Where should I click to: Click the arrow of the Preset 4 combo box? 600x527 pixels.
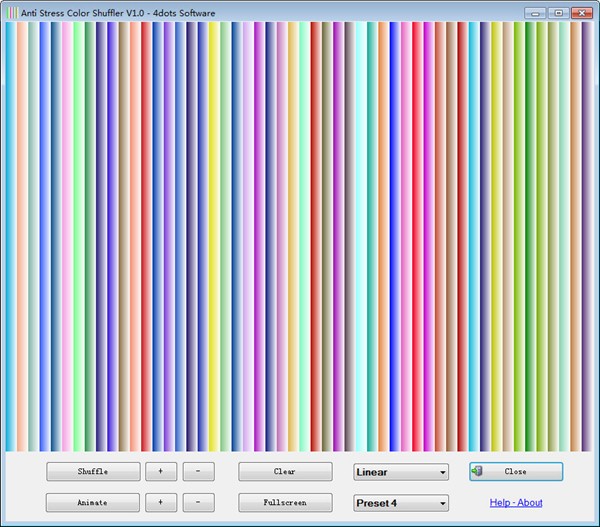pyautogui.click(x=442, y=503)
